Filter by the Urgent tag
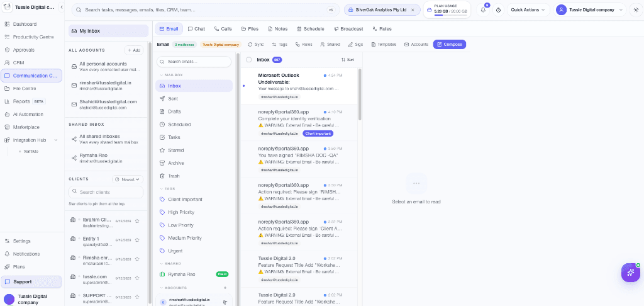Screen dimensions: 644x306 194,251
